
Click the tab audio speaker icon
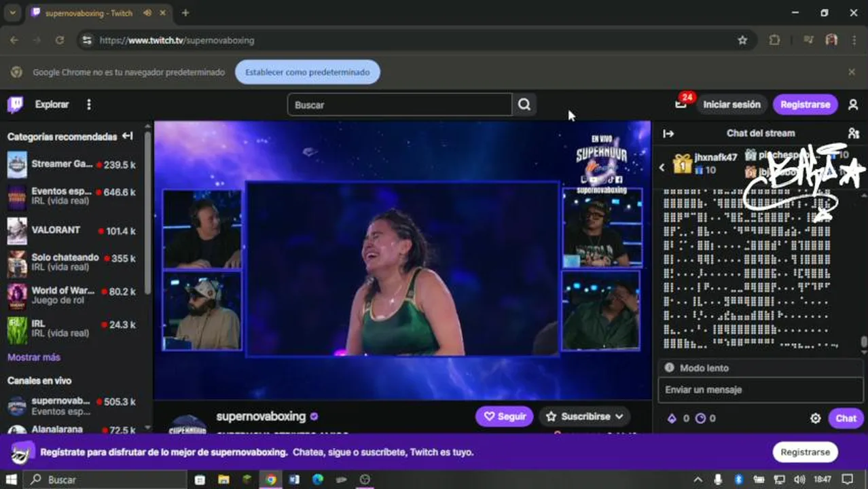(x=147, y=13)
